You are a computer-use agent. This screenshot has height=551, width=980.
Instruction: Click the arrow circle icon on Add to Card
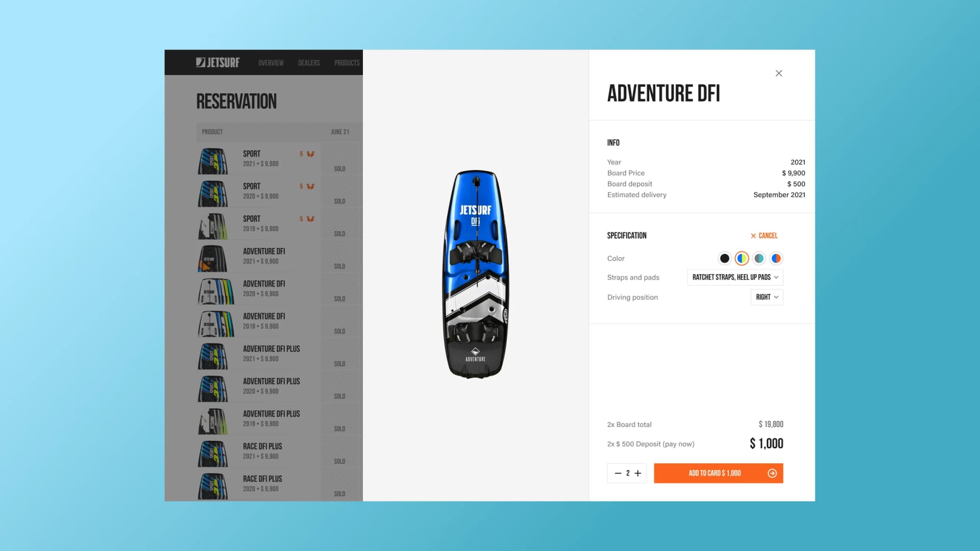[x=772, y=473]
